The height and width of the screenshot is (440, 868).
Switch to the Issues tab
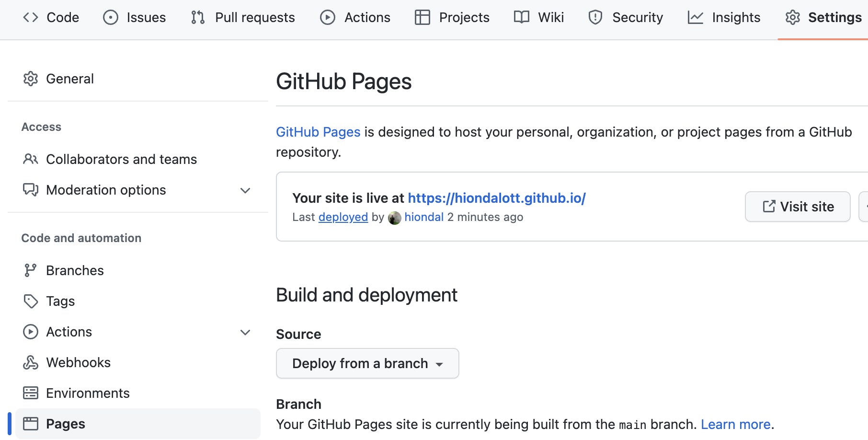pyautogui.click(x=134, y=17)
